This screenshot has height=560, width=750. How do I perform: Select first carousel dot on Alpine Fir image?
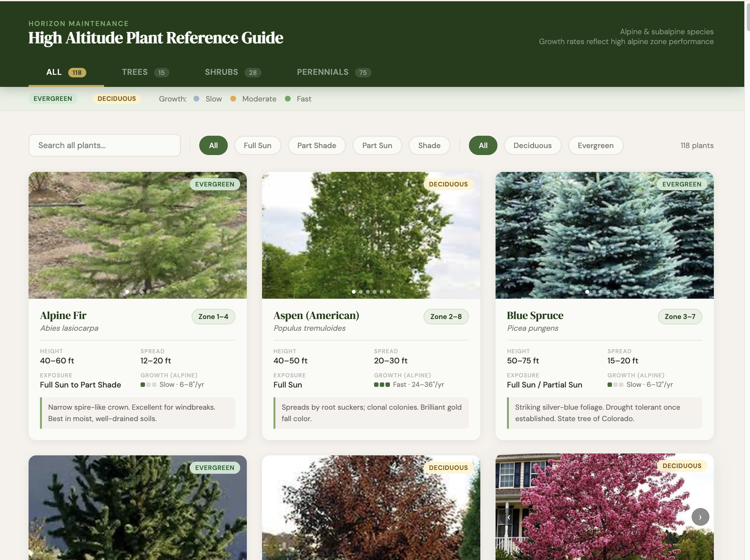[x=127, y=291]
